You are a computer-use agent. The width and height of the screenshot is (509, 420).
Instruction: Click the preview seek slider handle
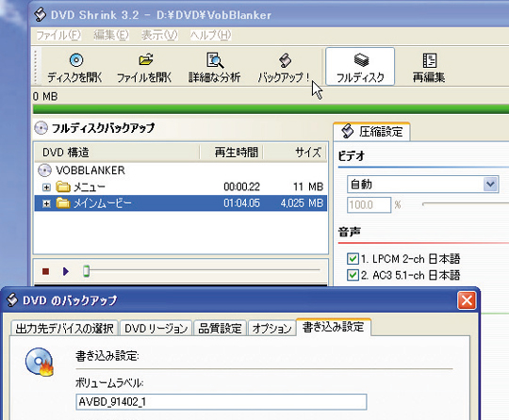(x=86, y=271)
